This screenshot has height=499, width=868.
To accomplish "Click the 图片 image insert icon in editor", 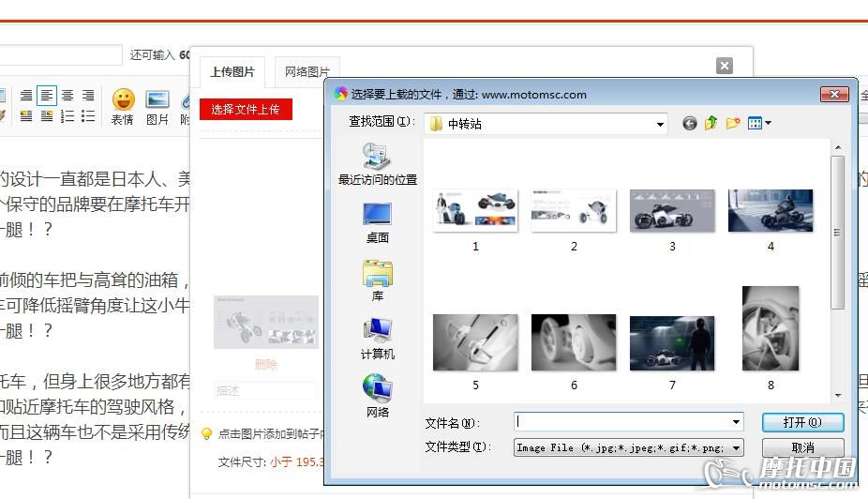I will click(157, 106).
